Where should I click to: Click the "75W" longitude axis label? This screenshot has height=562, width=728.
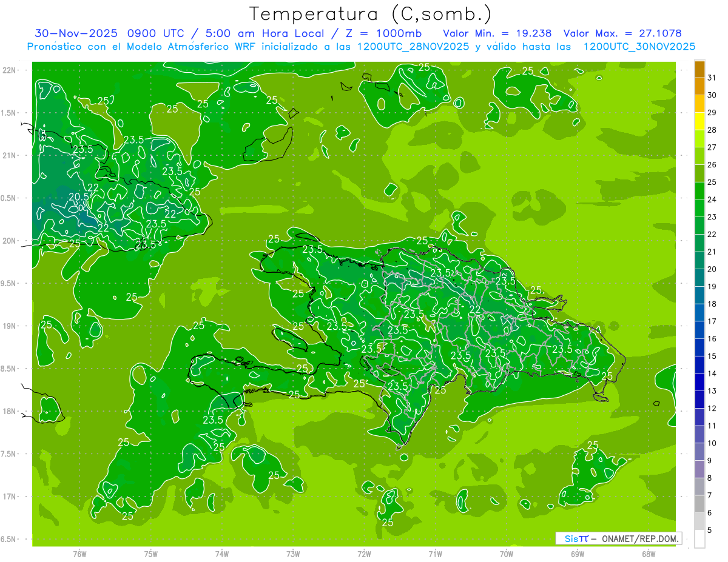[x=151, y=554]
